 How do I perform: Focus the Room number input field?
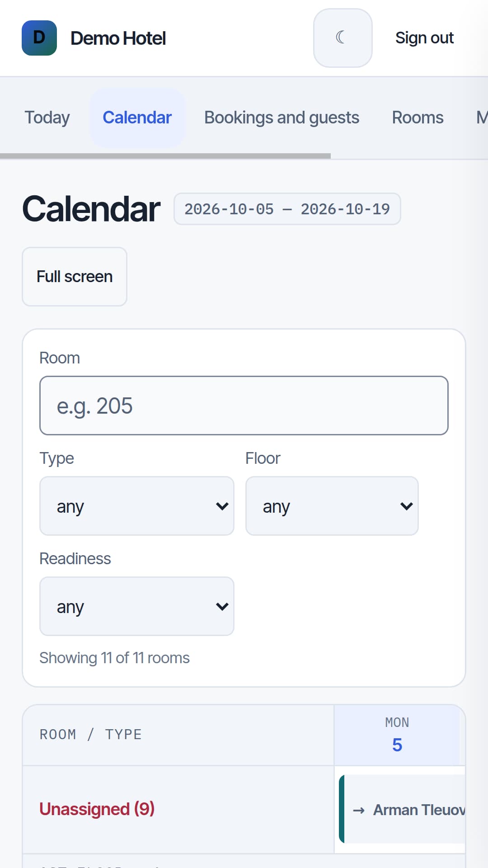tap(244, 406)
